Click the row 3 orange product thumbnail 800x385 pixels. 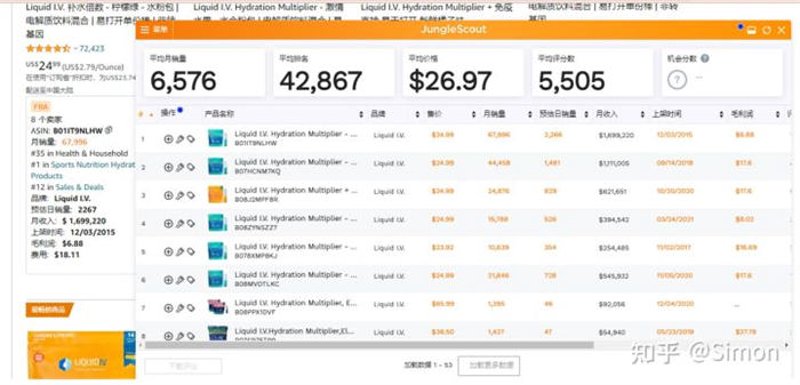pos(217,195)
